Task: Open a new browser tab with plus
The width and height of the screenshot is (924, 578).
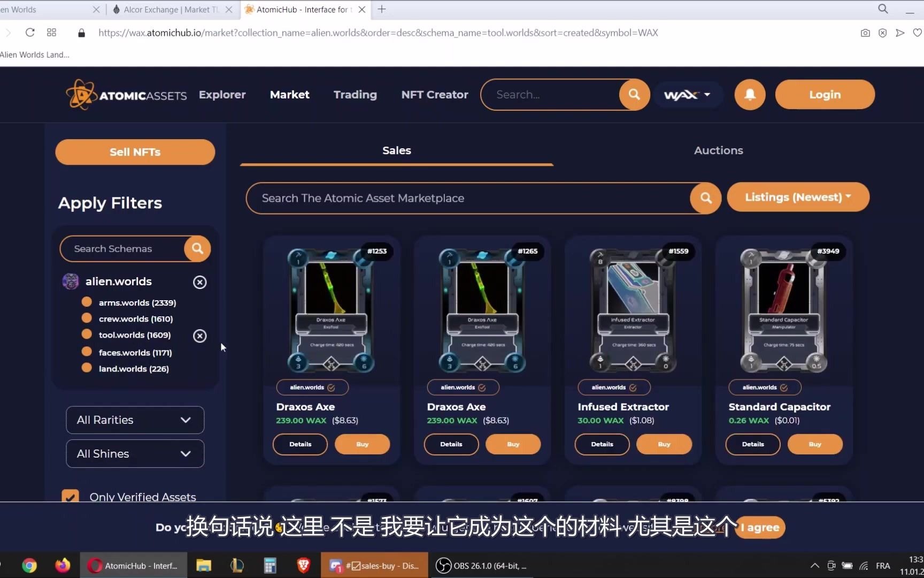Action: tap(382, 9)
